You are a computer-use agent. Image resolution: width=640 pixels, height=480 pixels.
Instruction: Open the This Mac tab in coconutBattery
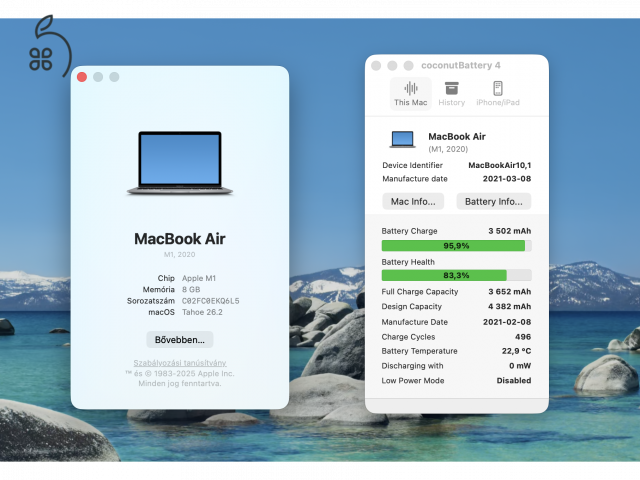click(410, 93)
